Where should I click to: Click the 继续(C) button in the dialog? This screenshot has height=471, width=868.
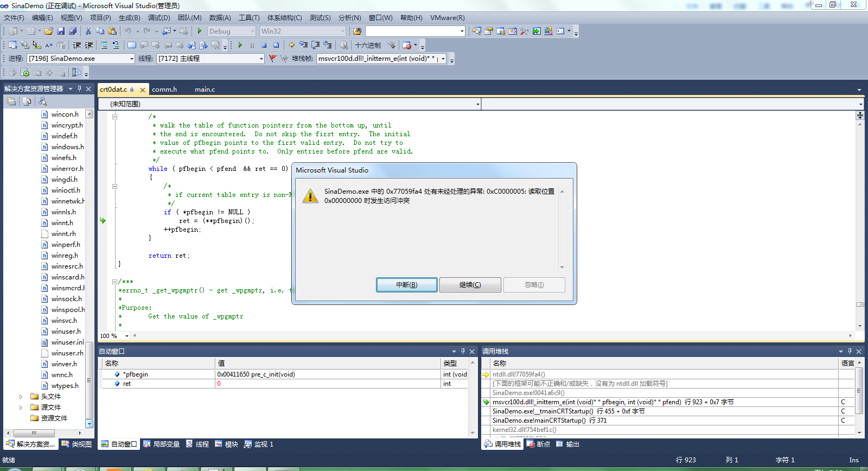tap(470, 285)
